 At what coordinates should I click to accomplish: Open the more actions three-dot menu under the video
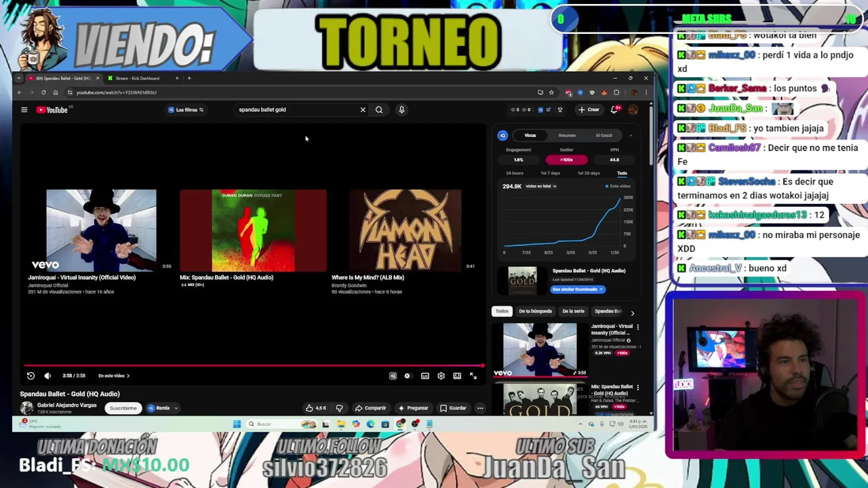(x=480, y=408)
